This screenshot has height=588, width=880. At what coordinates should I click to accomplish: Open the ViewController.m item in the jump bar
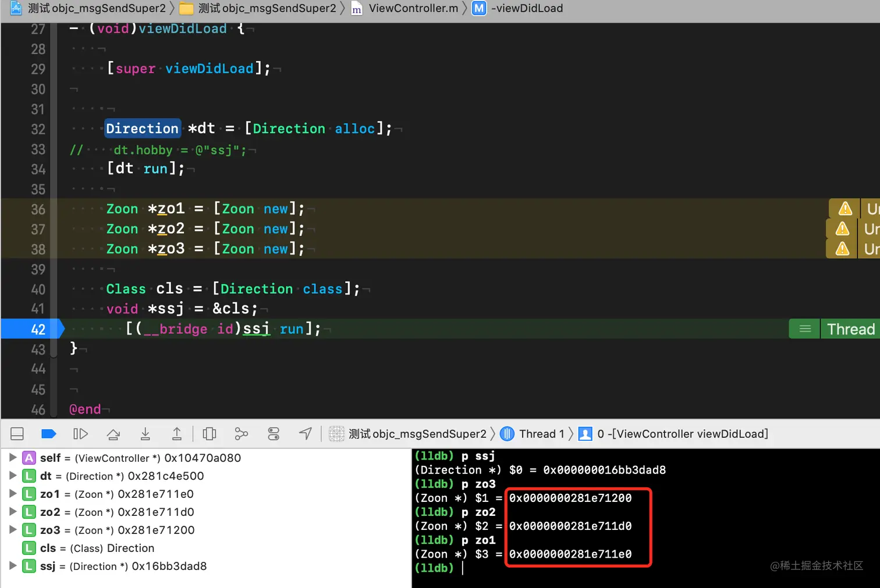coord(413,8)
